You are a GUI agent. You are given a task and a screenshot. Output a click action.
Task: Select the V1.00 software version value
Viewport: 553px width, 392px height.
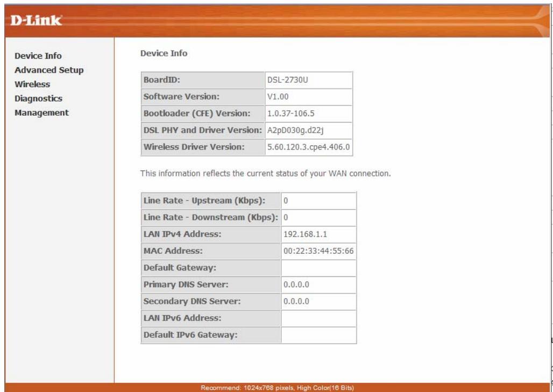point(278,97)
